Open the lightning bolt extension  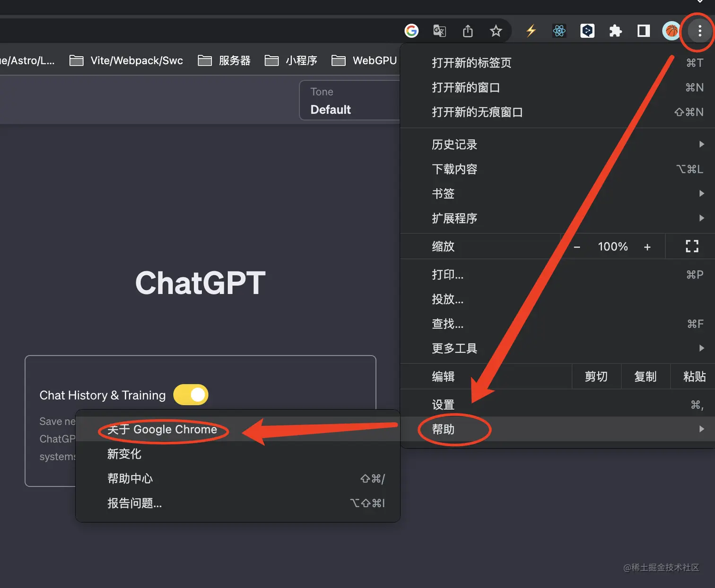[531, 31]
